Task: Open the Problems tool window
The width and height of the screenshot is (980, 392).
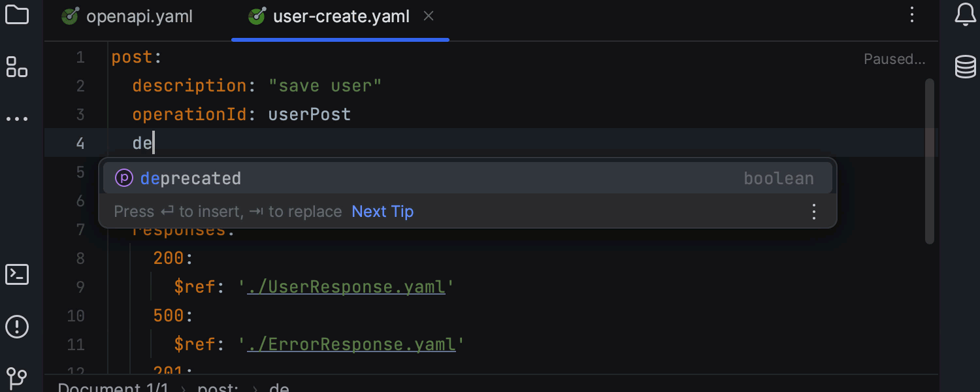Action: coord(16,327)
